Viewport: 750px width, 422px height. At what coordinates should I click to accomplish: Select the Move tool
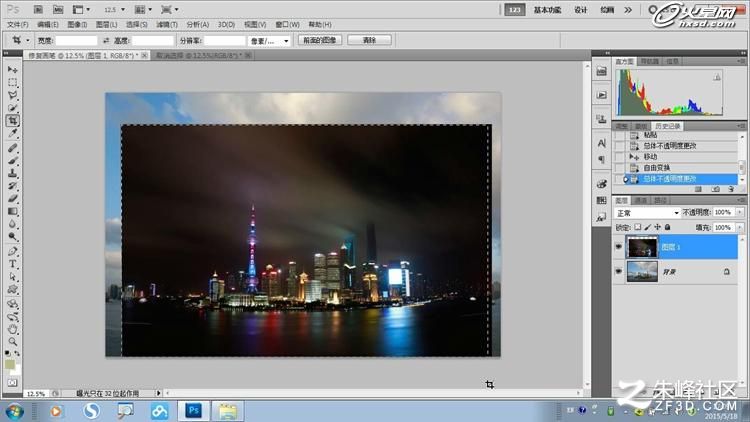tap(12, 70)
